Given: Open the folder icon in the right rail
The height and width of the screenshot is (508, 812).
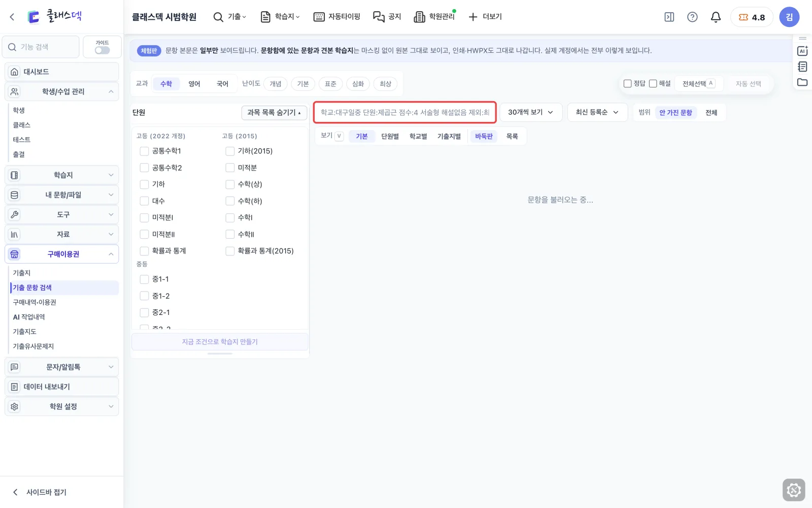Looking at the screenshot, I should pyautogui.click(x=802, y=82).
